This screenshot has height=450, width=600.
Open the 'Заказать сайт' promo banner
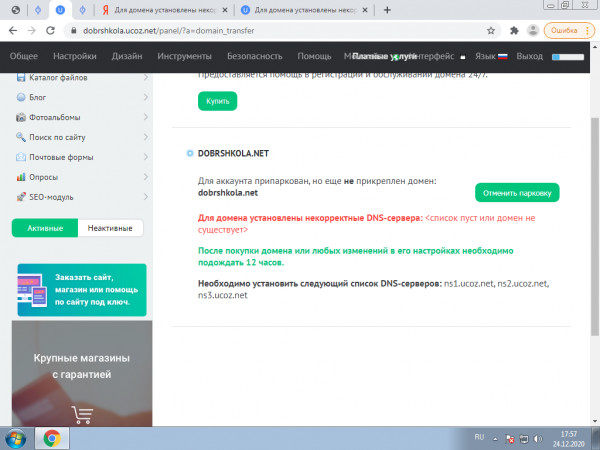[82, 290]
